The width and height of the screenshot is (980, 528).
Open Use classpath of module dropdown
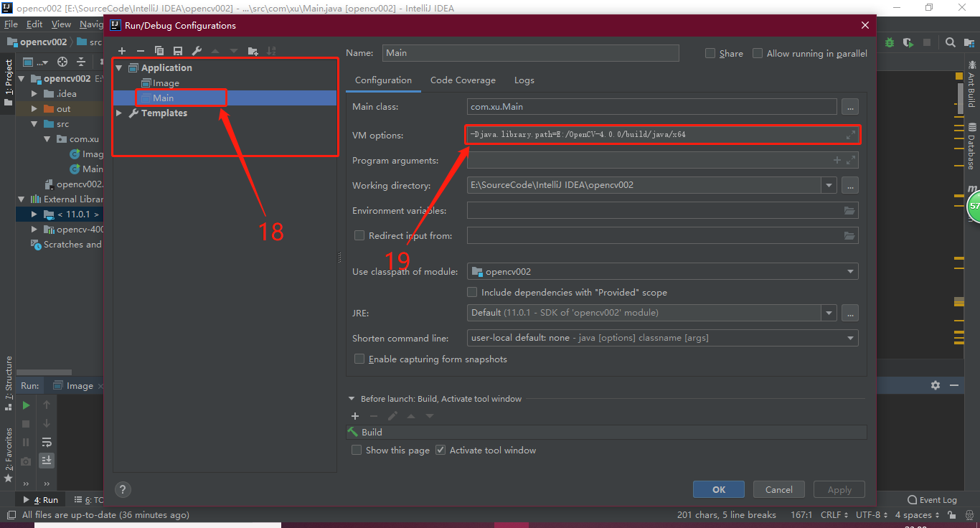pos(851,272)
